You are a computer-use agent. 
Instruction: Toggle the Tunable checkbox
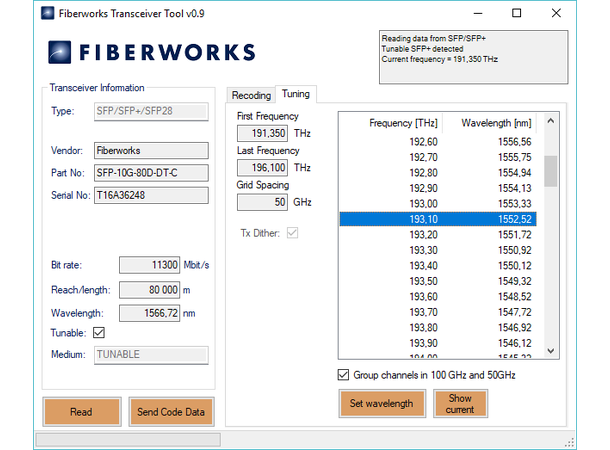pos(99,333)
